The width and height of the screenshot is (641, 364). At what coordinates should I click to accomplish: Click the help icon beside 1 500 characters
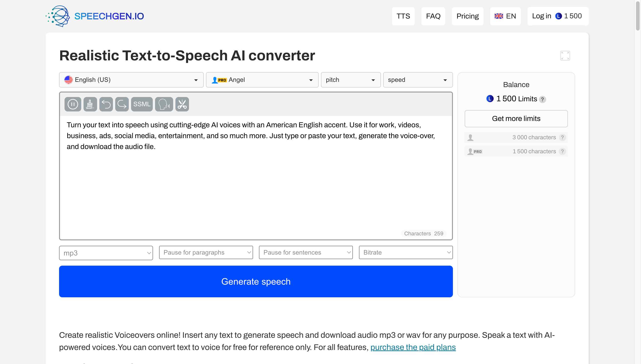(x=562, y=151)
